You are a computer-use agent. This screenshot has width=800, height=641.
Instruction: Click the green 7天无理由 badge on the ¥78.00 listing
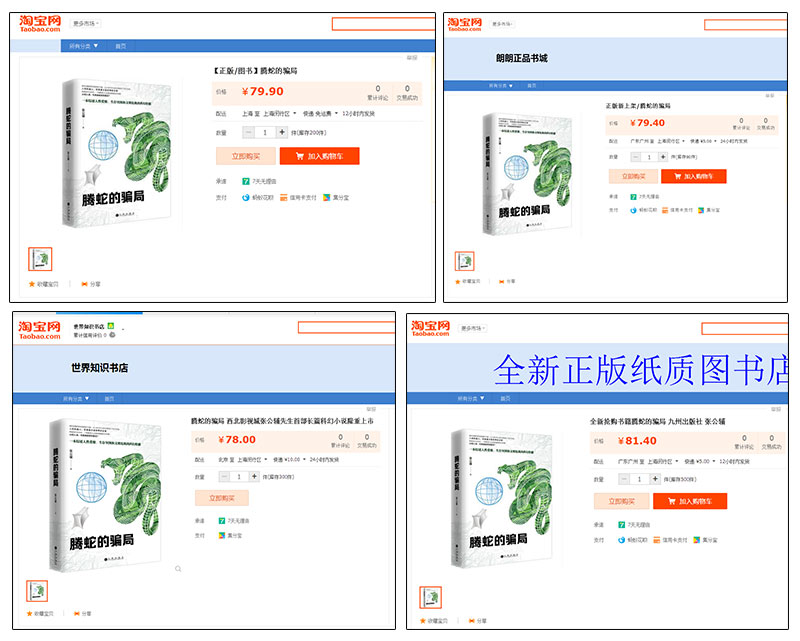[x=221, y=522]
